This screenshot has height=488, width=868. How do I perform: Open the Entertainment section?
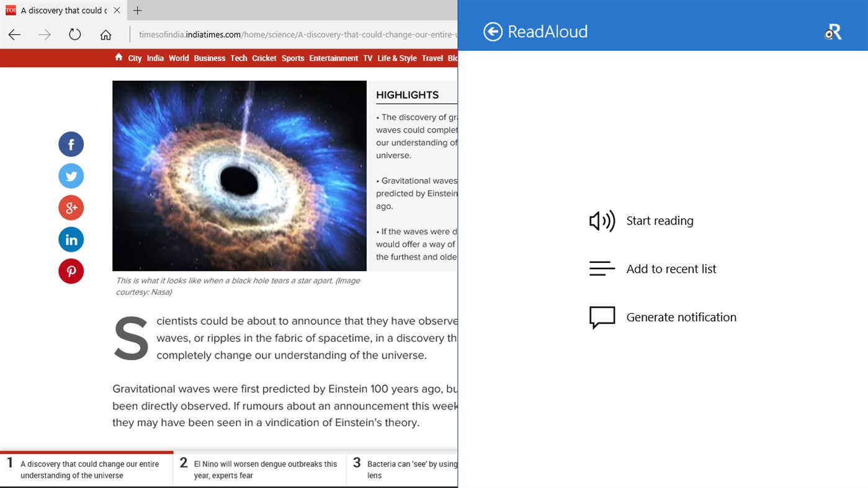click(333, 58)
